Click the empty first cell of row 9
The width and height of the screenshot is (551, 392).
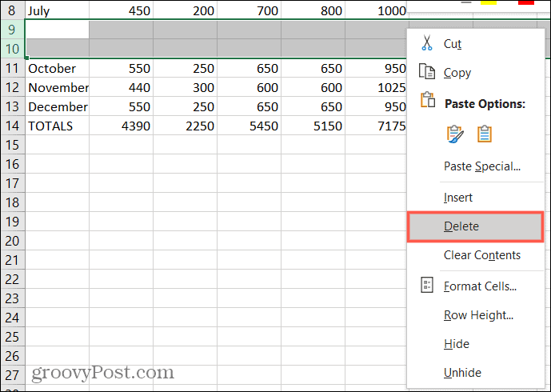(58, 29)
